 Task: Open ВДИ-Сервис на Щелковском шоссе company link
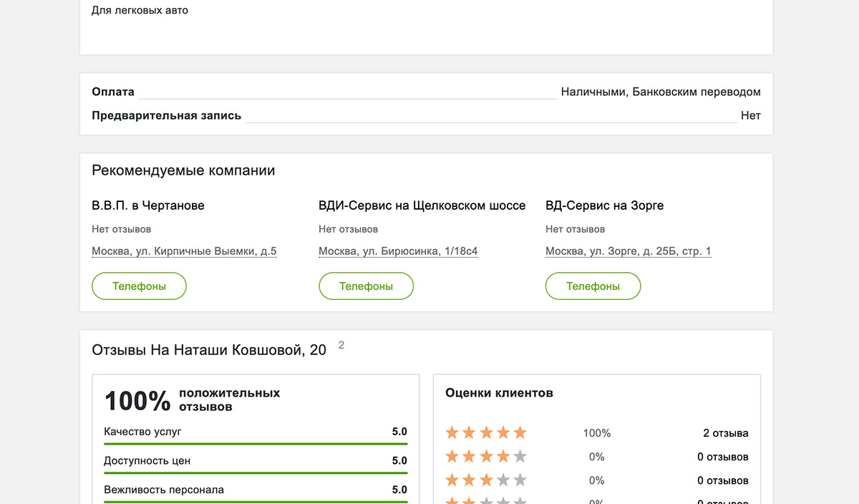click(422, 205)
